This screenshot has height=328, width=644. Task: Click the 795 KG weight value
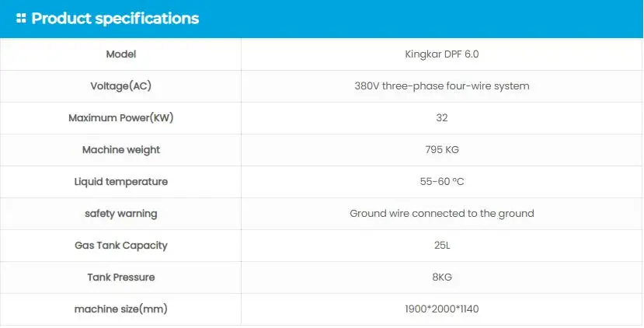(x=442, y=150)
